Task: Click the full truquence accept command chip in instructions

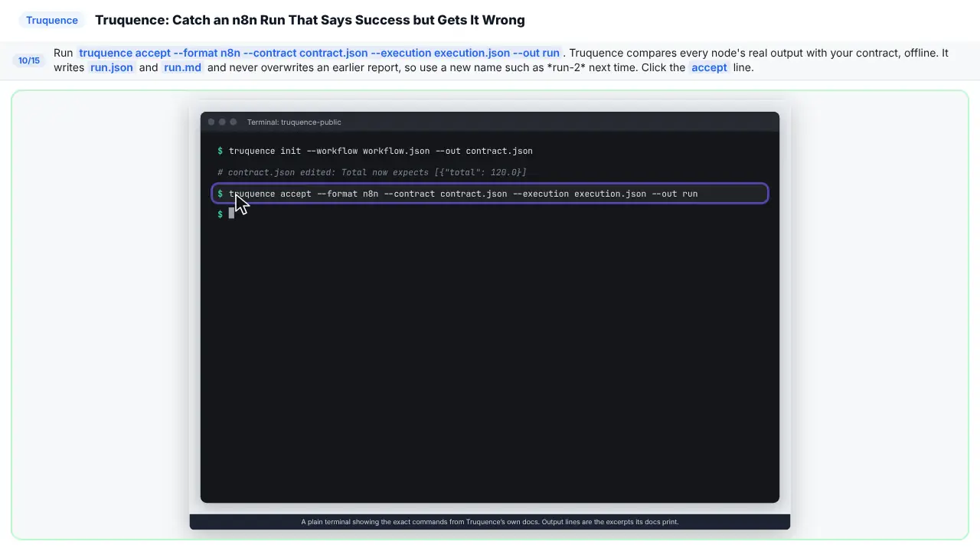Action: click(x=319, y=53)
